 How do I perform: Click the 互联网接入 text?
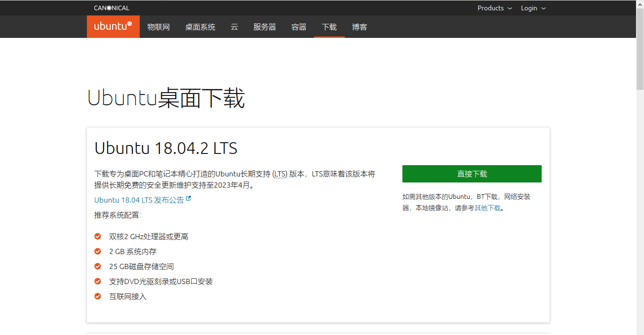128,297
